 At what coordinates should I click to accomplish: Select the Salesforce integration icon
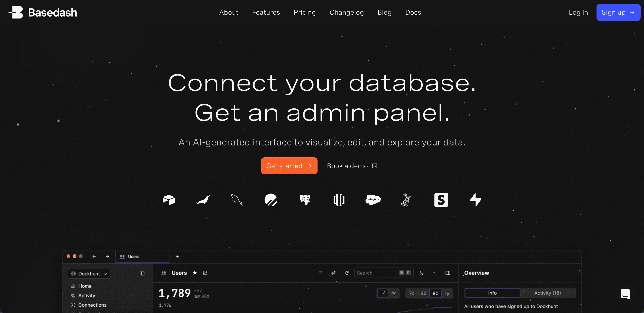(x=373, y=200)
